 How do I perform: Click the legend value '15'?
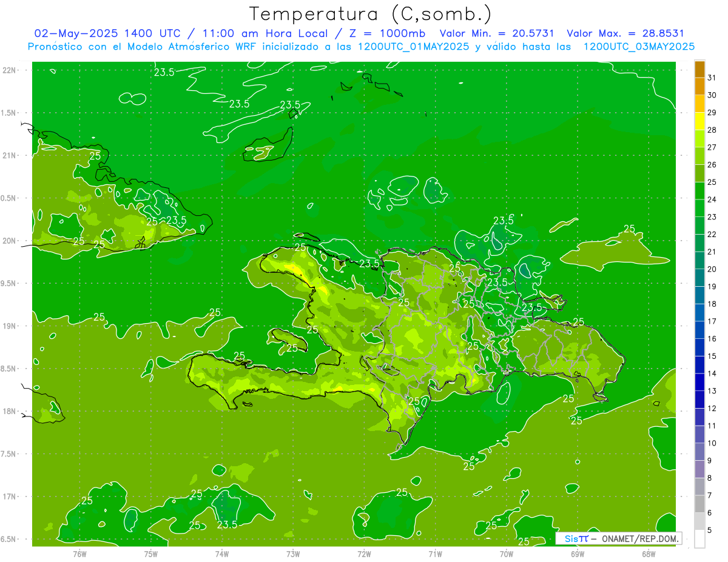[712, 356]
